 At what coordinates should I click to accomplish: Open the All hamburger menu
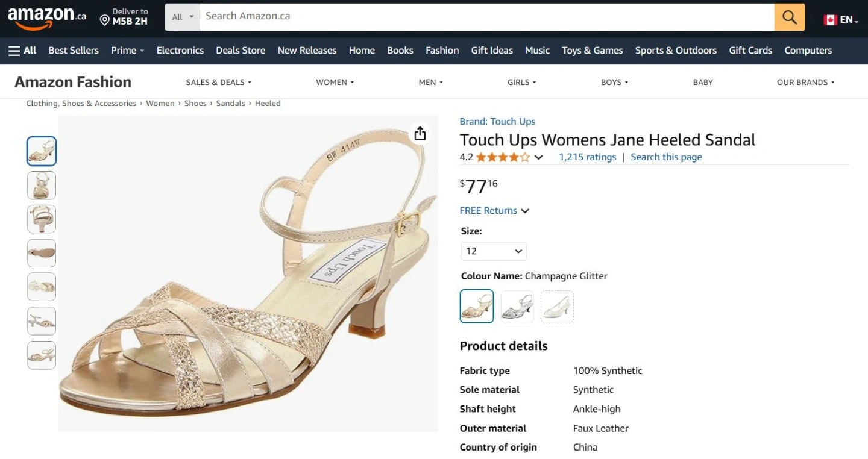[x=22, y=51]
